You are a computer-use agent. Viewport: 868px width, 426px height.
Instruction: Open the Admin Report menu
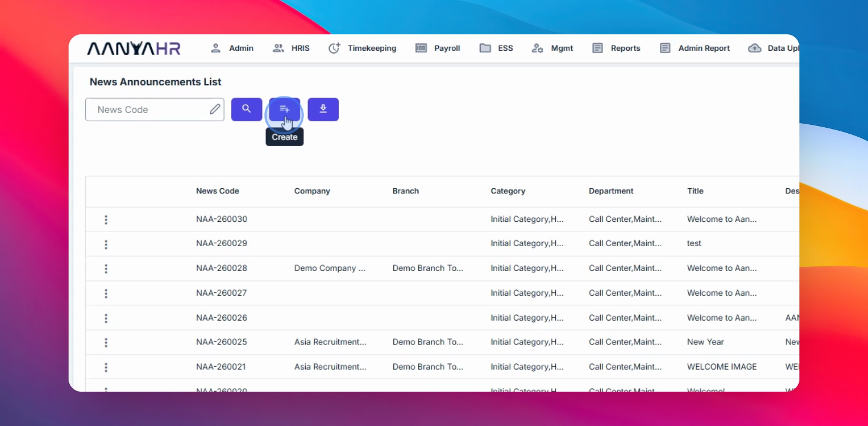(x=695, y=49)
